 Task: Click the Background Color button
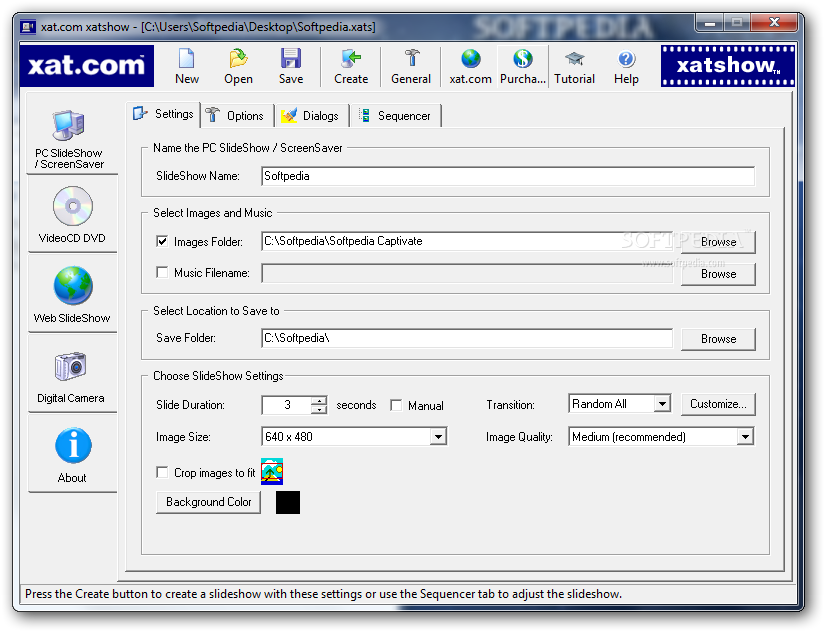tap(208, 502)
